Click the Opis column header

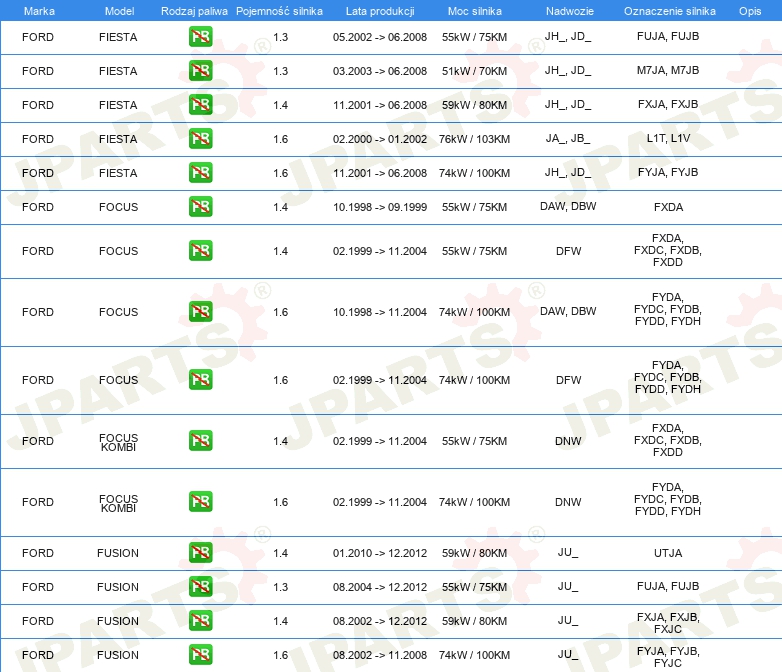point(750,11)
